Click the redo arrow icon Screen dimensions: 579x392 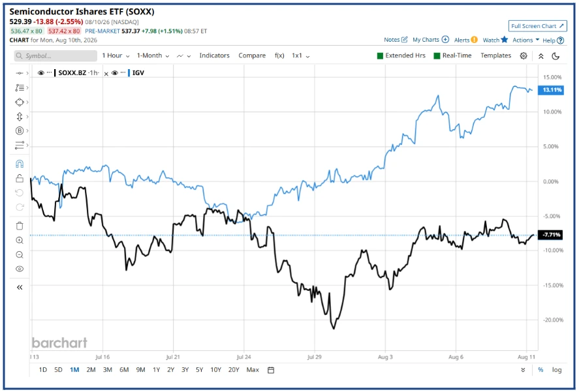pos(20,207)
